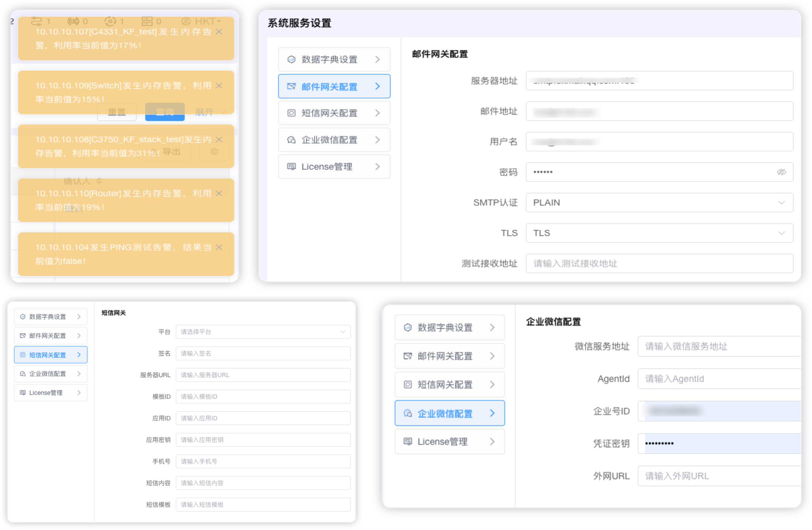Click License管理 icon in the 企业微信配置 panel's menu
812x530 pixels.
coord(407,442)
